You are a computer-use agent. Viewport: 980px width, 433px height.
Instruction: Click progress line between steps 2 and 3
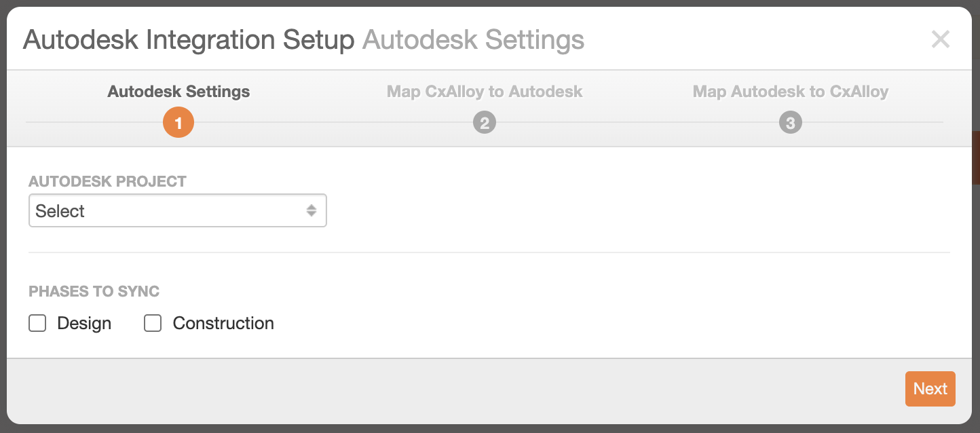[638, 122]
